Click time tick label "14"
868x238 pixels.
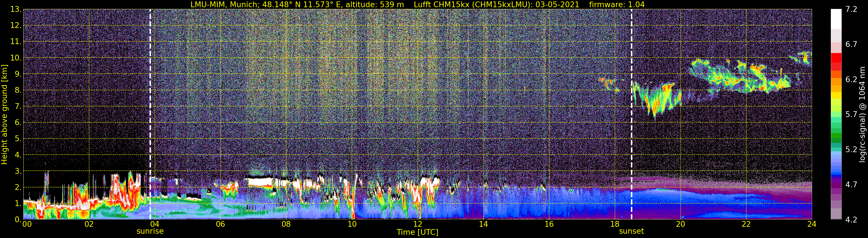[x=483, y=224]
